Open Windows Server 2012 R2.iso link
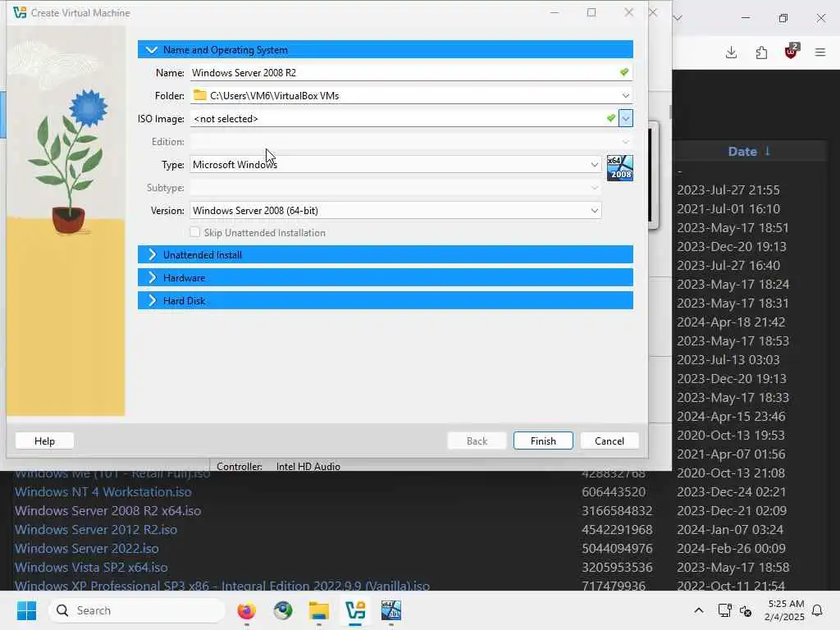The width and height of the screenshot is (840, 630). (x=96, y=529)
